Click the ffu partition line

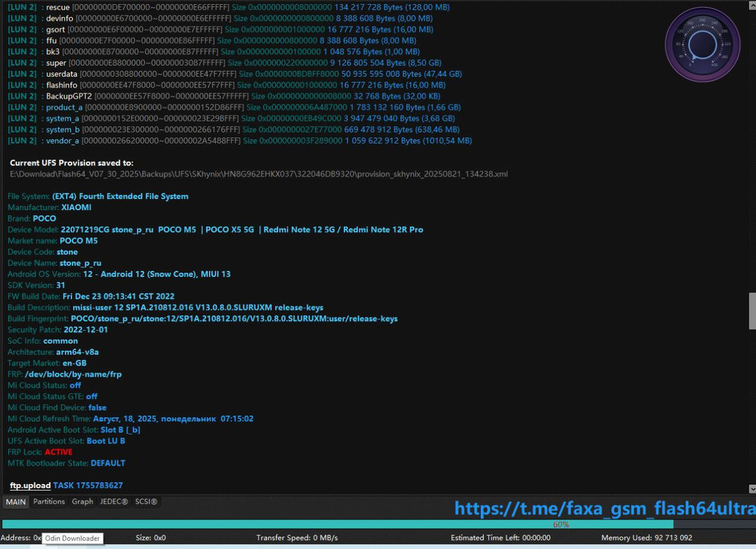(211, 40)
